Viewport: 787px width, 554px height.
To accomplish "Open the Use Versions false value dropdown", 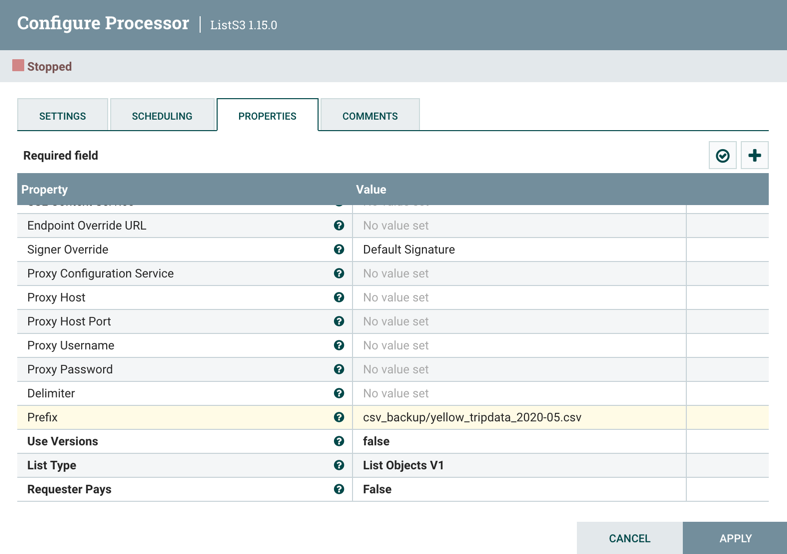I will click(x=518, y=442).
